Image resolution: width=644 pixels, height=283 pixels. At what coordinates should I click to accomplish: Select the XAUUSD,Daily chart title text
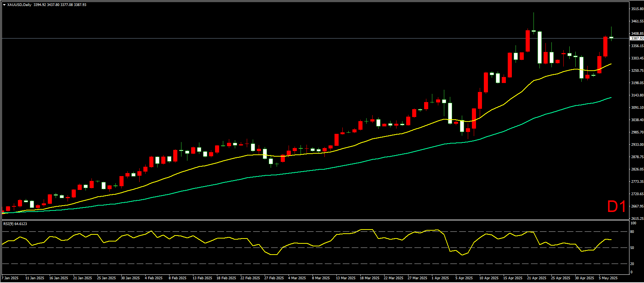tap(19, 5)
